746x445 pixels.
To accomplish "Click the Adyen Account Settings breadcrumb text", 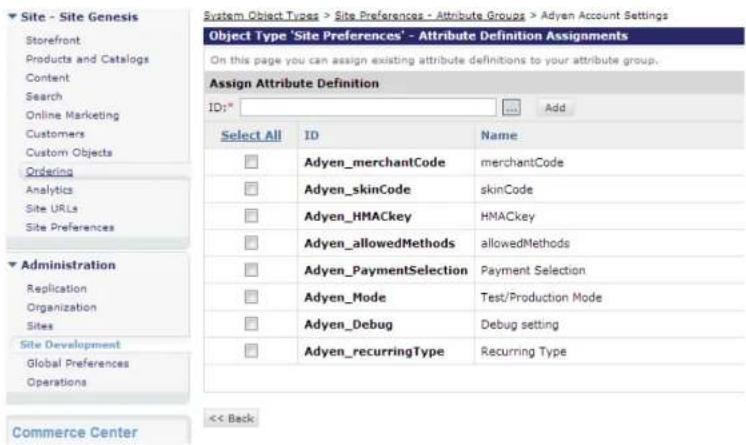I will tap(604, 16).
